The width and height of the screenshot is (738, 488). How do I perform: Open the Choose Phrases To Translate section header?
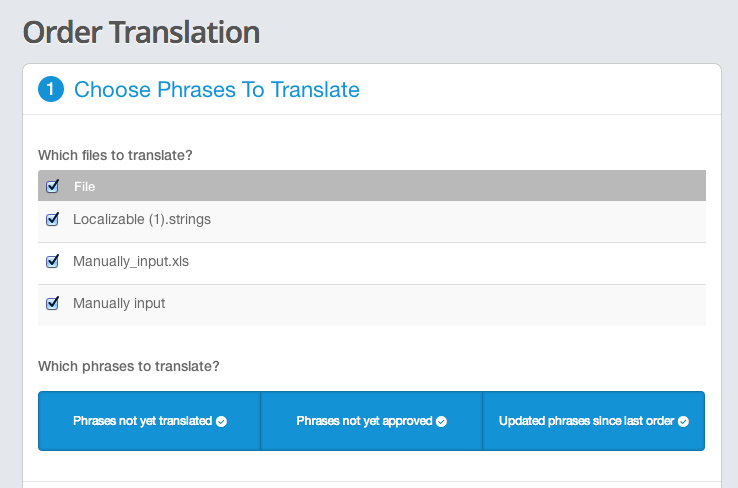point(217,89)
